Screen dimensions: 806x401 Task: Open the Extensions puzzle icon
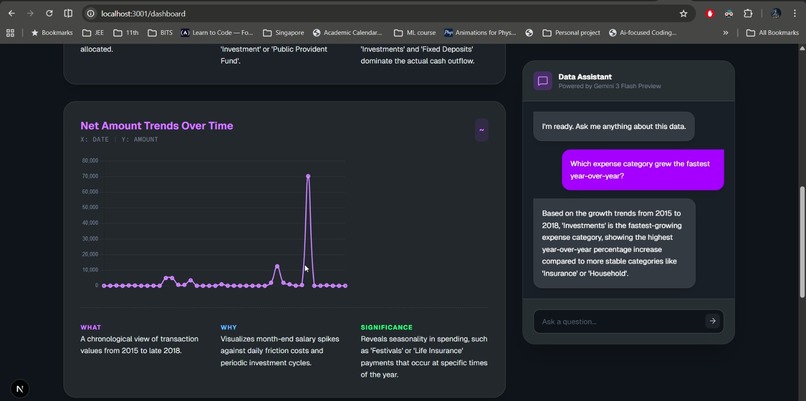pos(748,14)
